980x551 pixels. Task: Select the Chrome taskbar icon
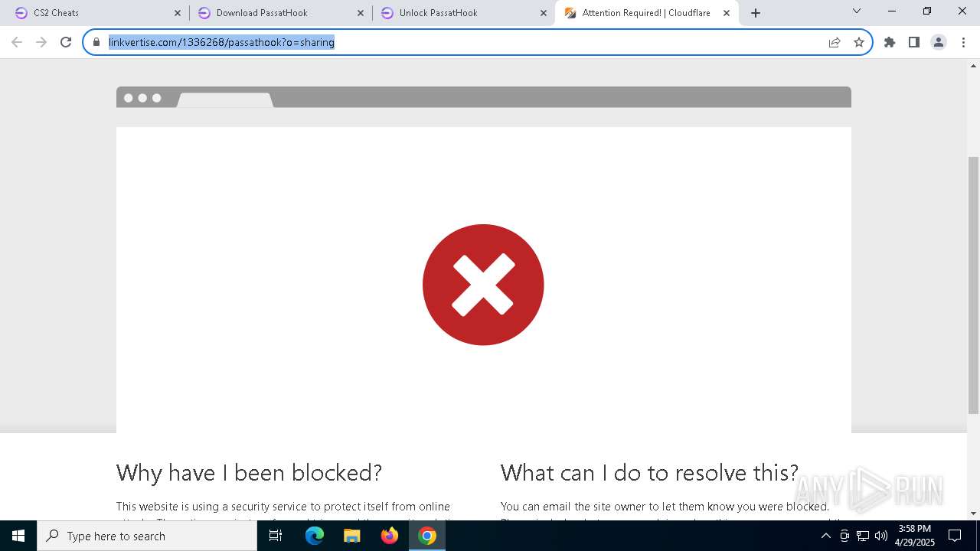(427, 536)
